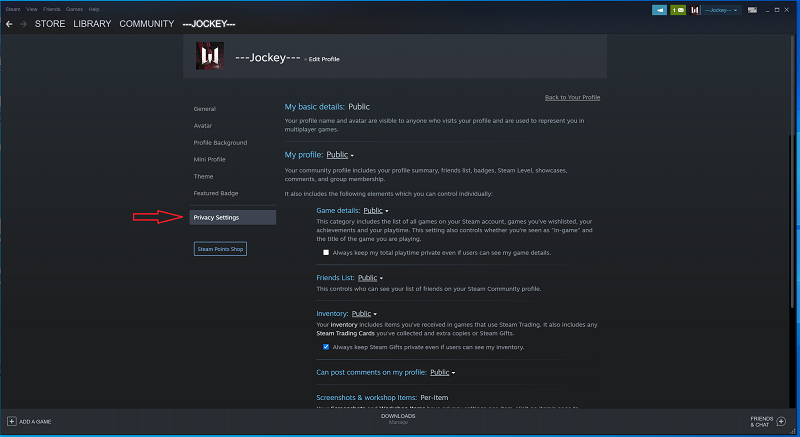This screenshot has height=437, width=800.
Task: Open the Inventory Public dropdown
Action: pos(364,314)
